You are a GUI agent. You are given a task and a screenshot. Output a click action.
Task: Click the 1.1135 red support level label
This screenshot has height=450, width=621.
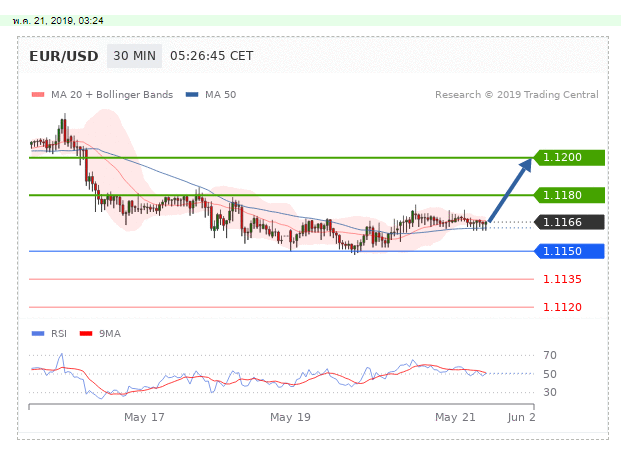coord(562,279)
